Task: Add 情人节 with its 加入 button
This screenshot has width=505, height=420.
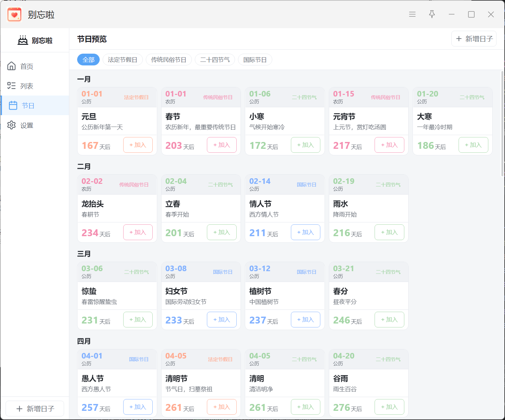Action: coord(306,232)
